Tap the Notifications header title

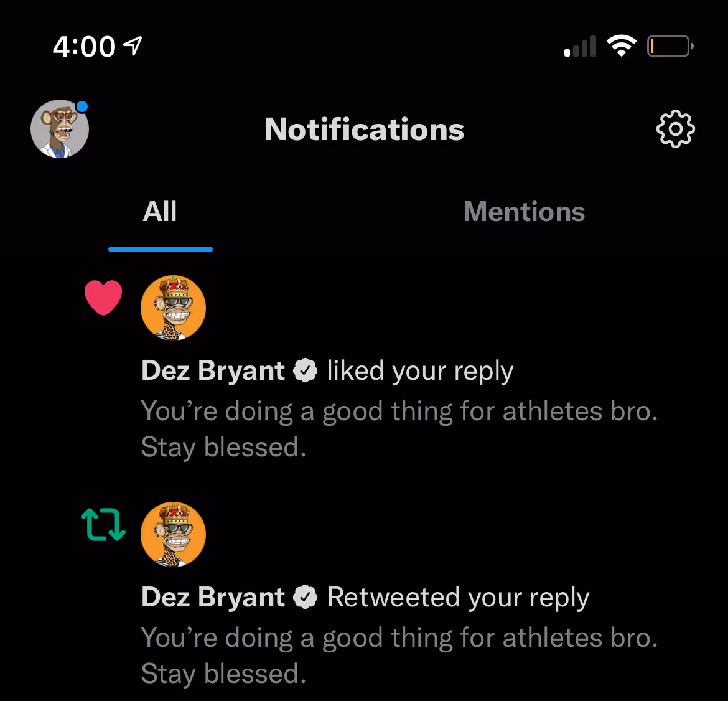click(x=364, y=129)
